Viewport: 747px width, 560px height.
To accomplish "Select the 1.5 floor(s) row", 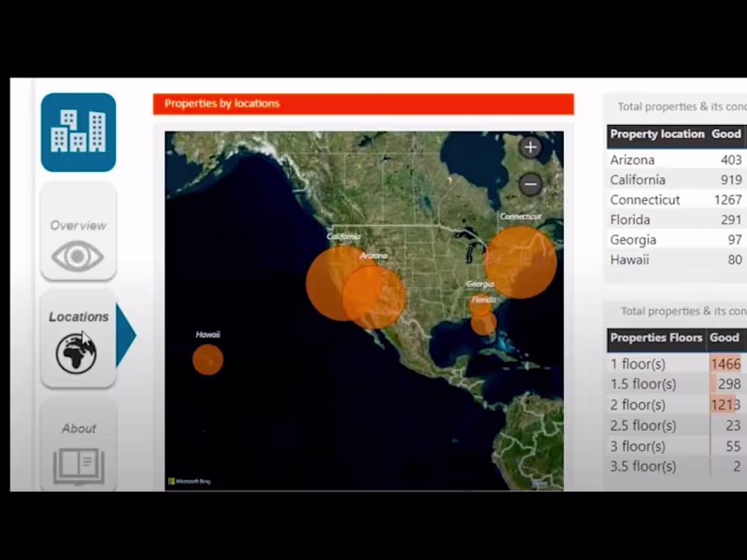I will [x=676, y=384].
